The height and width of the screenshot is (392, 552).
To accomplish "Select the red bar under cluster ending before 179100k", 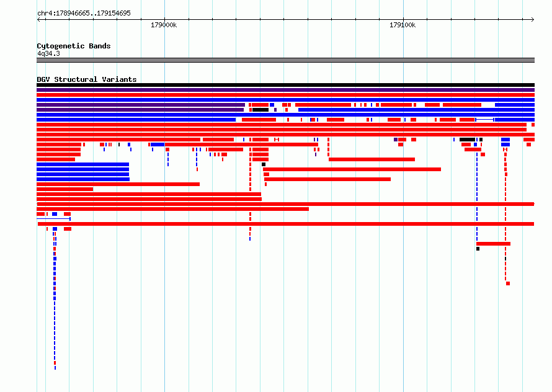I will tap(327, 179).
